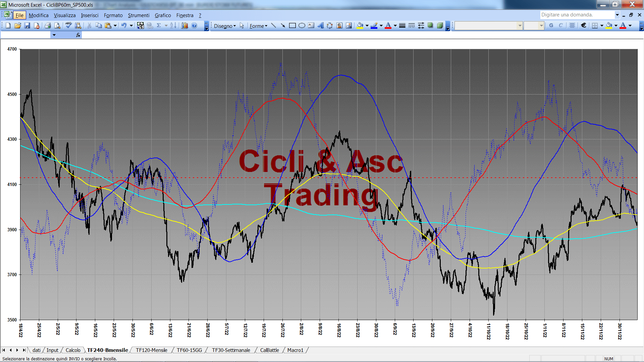Viewport: 644px width, 362px height.
Task: Switch to the TF120-Mensile sheet tab
Action: coord(152,350)
